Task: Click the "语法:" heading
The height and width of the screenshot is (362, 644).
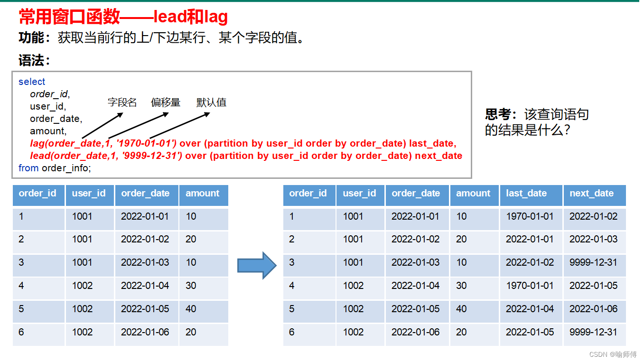Action: pyautogui.click(x=35, y=60)
